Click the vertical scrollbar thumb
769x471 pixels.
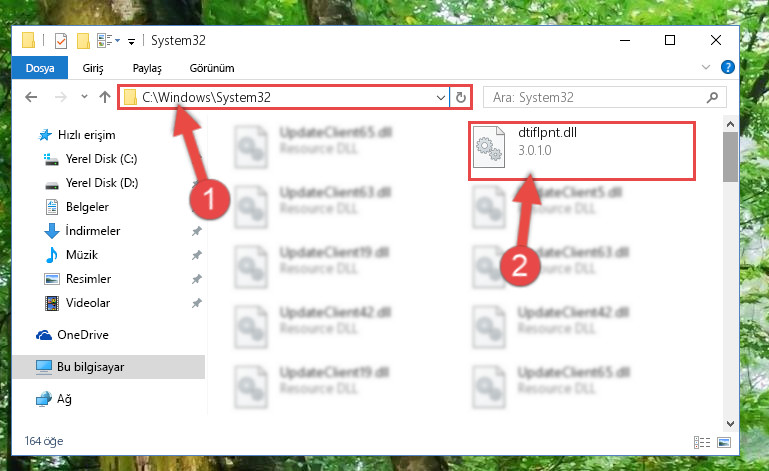(730, 157)
